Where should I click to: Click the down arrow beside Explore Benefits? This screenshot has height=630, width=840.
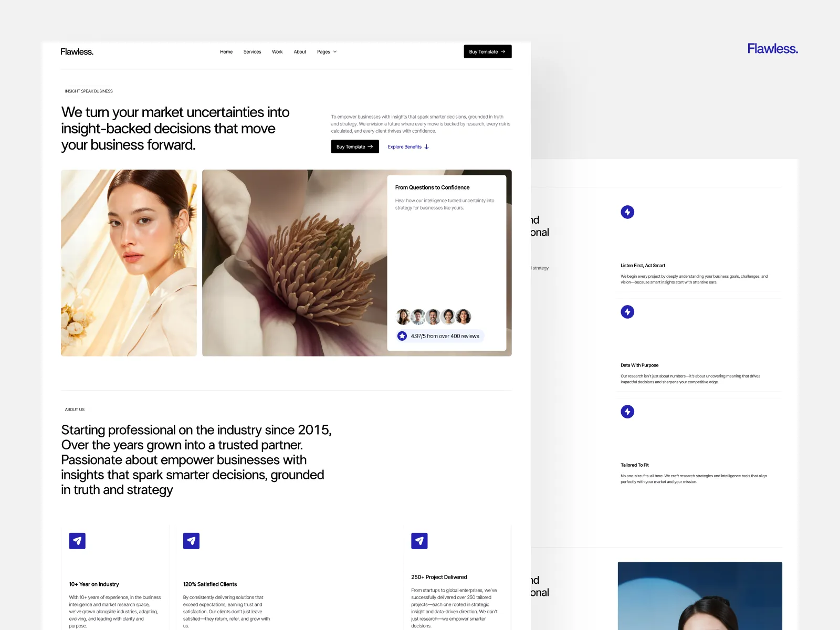coord(427,147)
